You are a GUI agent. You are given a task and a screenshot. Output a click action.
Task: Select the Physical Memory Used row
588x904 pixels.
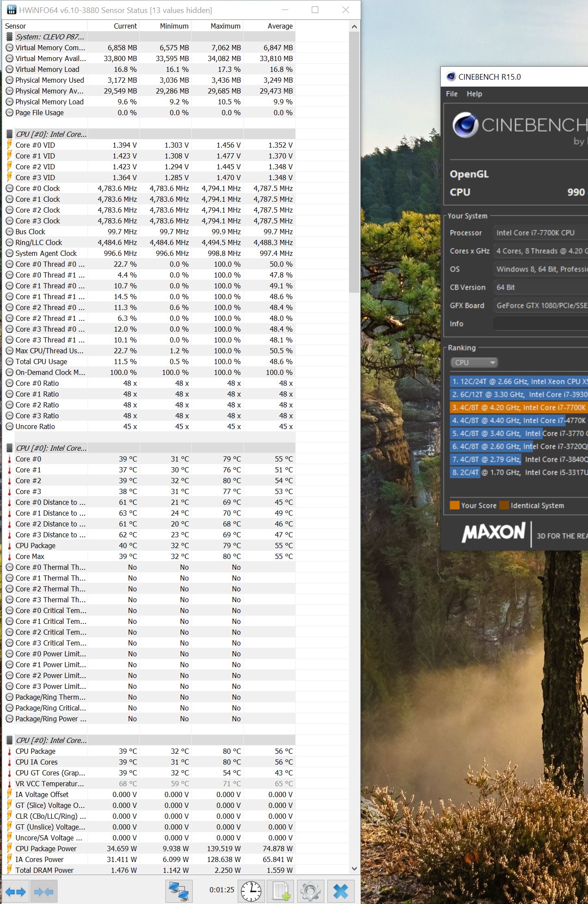coord(149,80)
